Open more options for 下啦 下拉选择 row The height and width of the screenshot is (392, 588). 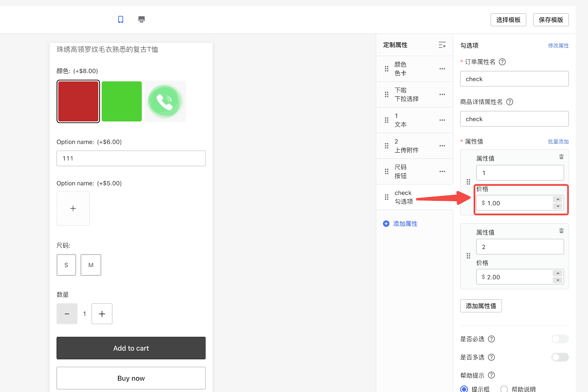442,95
